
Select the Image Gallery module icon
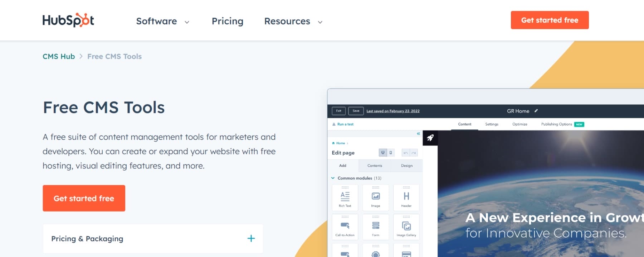tap(406, 227)
